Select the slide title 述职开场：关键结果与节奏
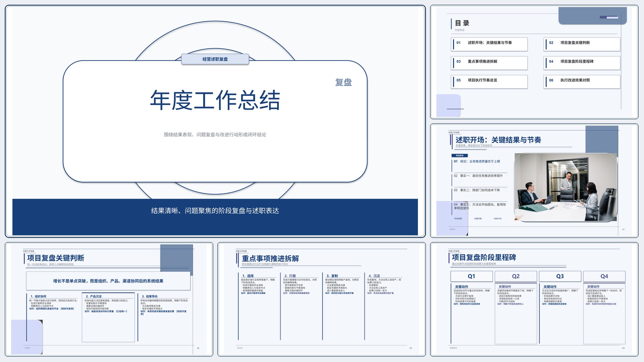Image resolution: width=644 pixels, height=362 pixels. click(498, 140)
